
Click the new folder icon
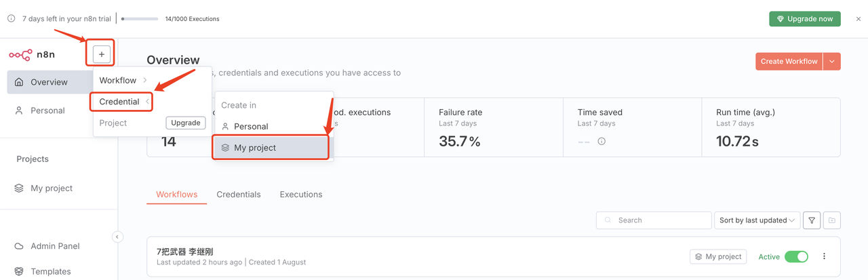coord(832,220)
